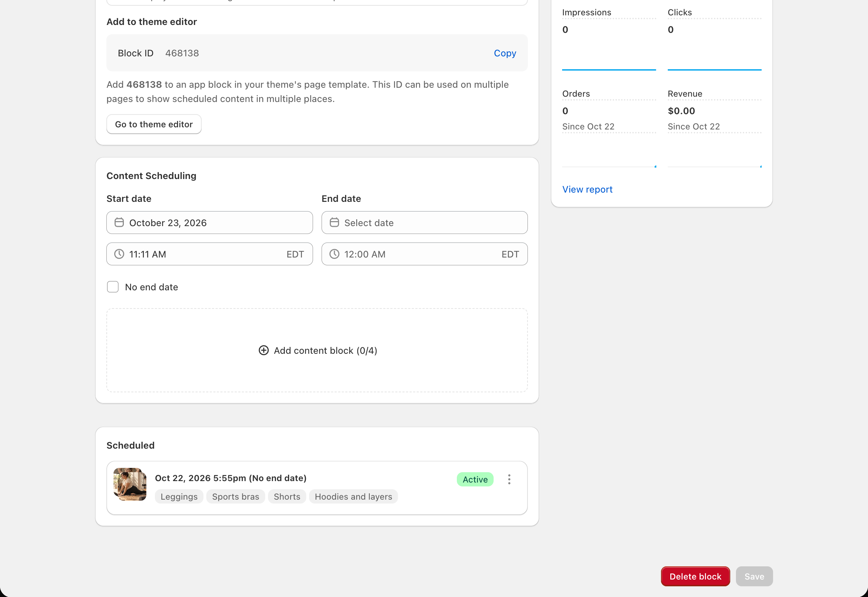868x597 pixels.
Task: Select the Sports bras tag
Action: tap(236, 497)
